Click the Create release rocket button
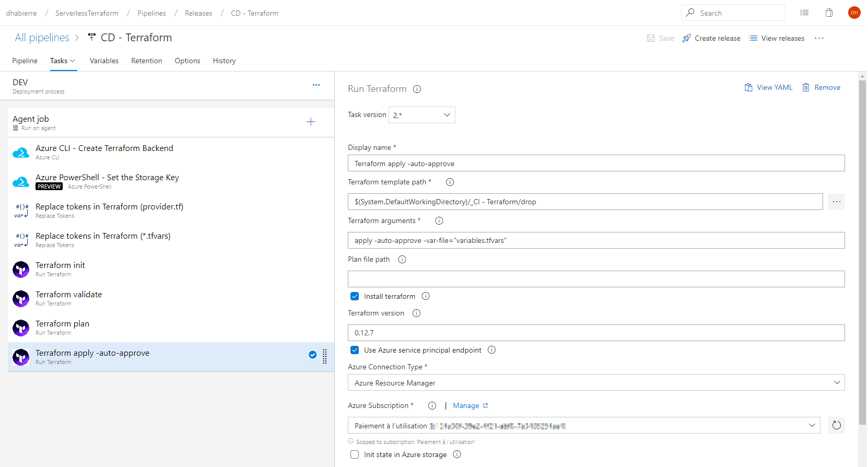868x467 pixels. point(711,38)
